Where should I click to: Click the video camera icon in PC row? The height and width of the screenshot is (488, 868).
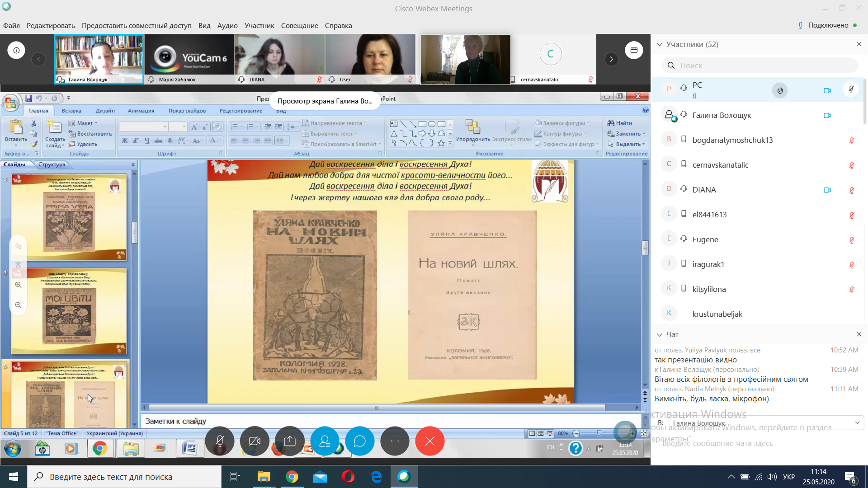click(827, 90)
